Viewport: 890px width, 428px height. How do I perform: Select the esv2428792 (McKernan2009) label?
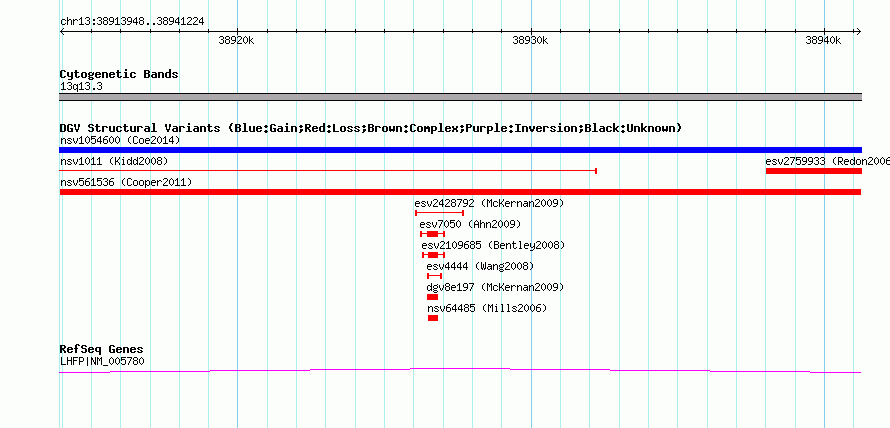tap(489, 203)
